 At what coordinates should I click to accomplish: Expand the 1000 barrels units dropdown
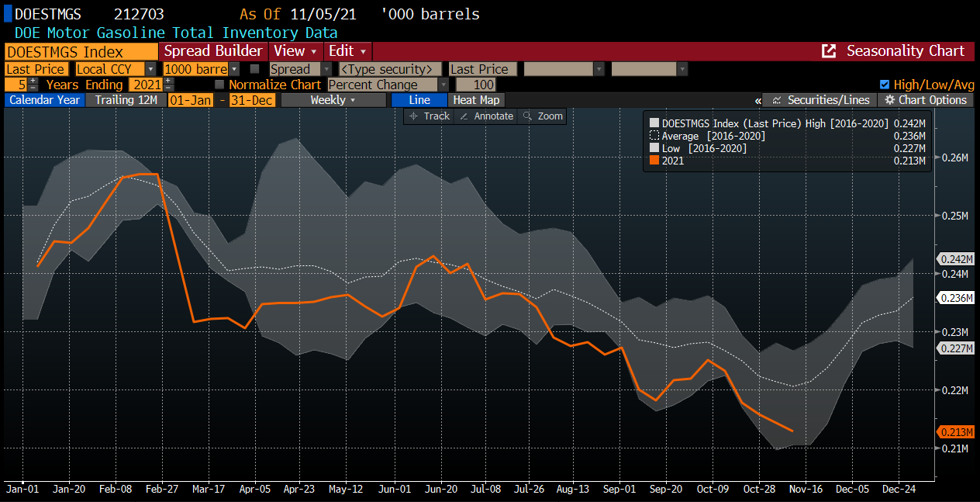[x=233, y=69]
